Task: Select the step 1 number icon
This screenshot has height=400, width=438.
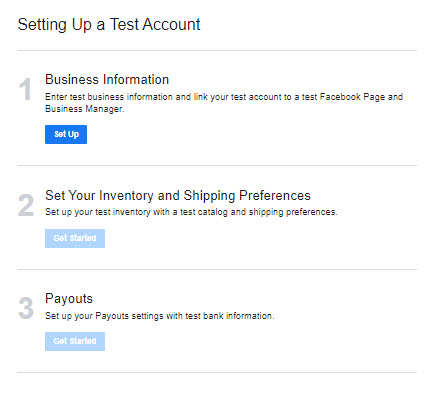Action: [x=25, y=89]
